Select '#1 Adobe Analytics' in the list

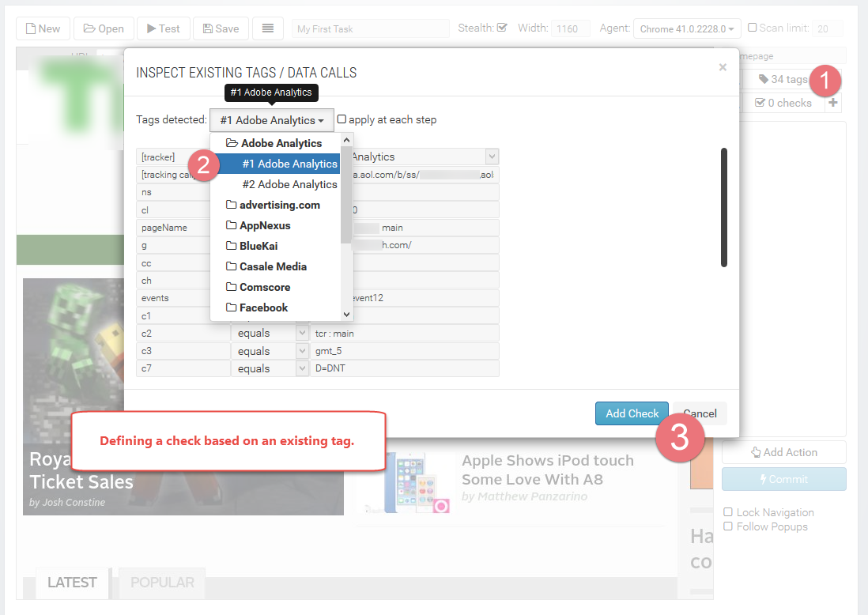[x=276, y=164]
